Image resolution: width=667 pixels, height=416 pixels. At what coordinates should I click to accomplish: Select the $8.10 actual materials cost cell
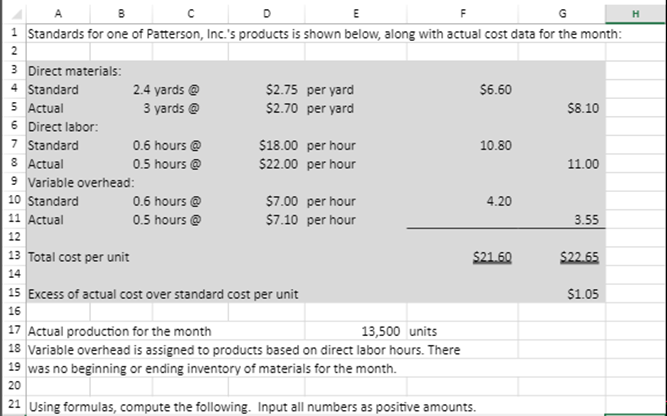pyautogui.click(x=562, y=108)
